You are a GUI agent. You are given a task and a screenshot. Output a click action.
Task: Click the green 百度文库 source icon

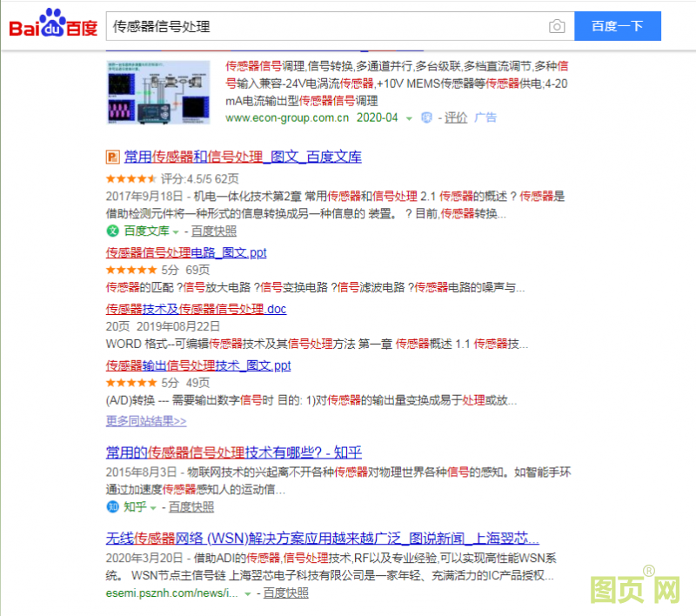(112, 231)
